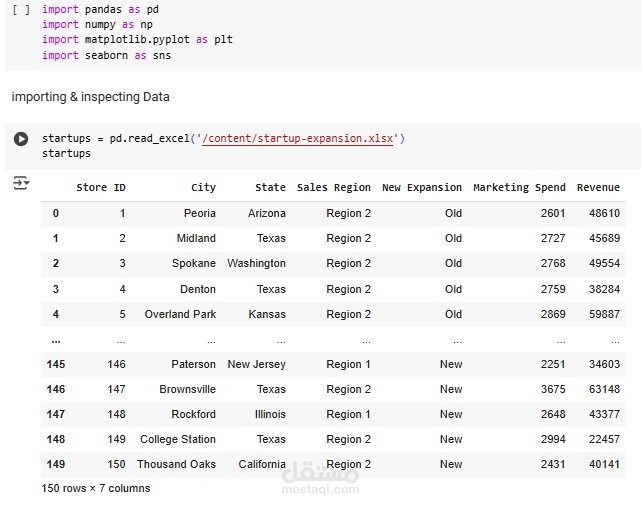Screen dimensions: 641x506
Task: Click the 'importing & inspecting Data' text cell
Action: 90,97
